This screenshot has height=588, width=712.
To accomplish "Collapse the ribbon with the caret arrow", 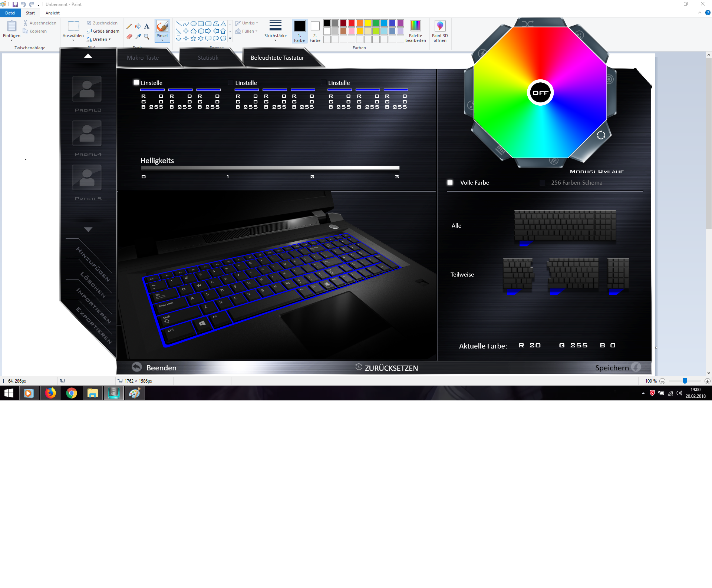I will (700, 13).
